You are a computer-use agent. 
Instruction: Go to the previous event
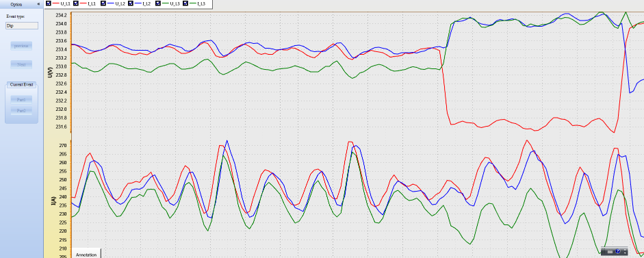click(21, 46)
